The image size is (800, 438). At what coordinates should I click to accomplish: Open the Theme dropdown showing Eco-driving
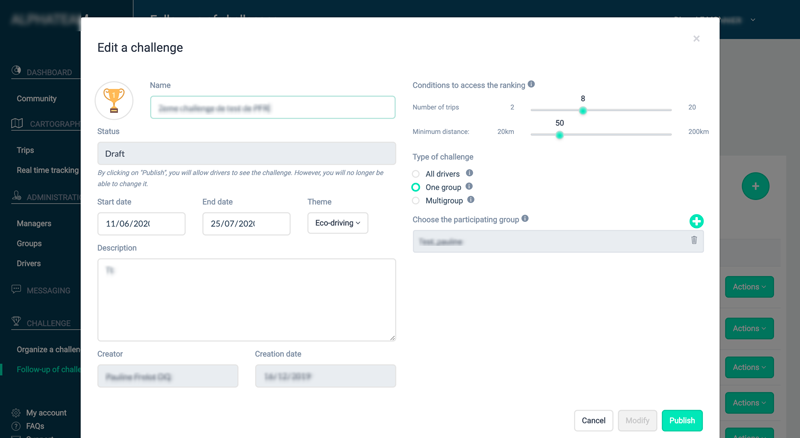pos(337,223)
